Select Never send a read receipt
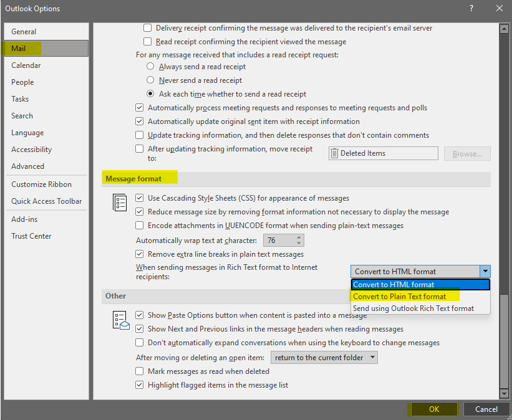Image resolution: width=512 pixels, height=420 pixels. [150, 80]
